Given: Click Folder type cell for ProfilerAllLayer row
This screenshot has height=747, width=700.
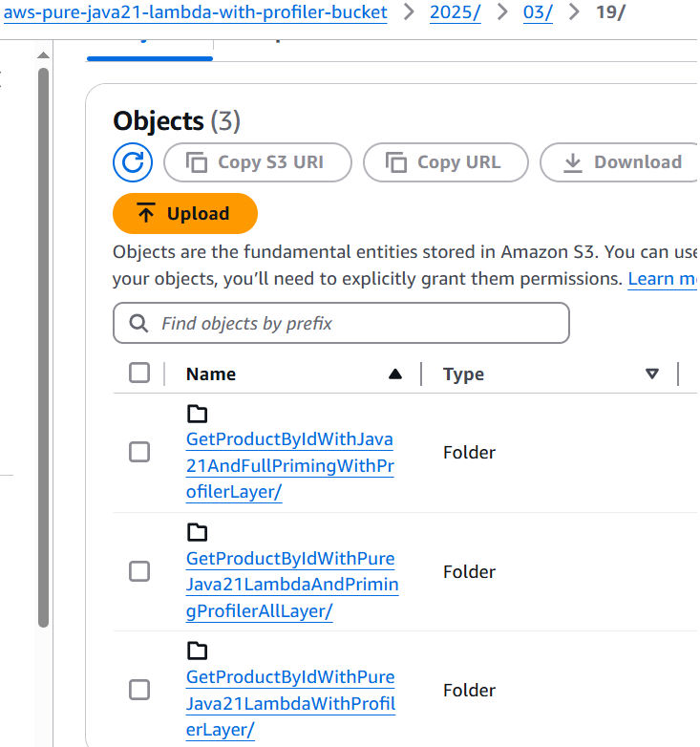Looking at the screenshot, I should coord(469,571).
